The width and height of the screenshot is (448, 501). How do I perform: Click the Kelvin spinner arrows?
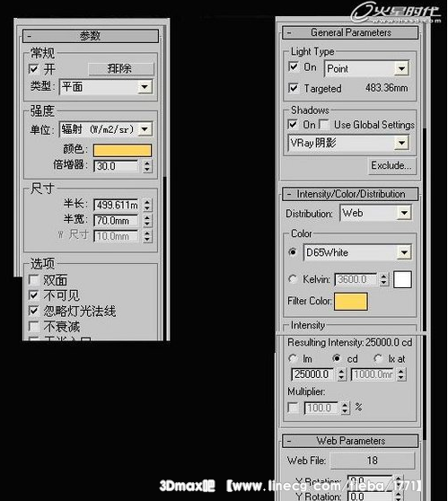384,279
